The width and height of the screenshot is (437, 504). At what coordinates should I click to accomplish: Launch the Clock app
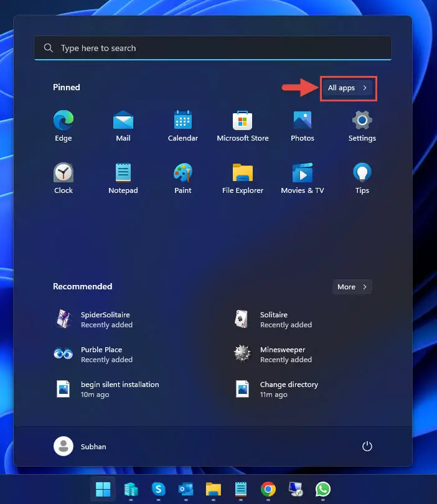coord(63,178)
